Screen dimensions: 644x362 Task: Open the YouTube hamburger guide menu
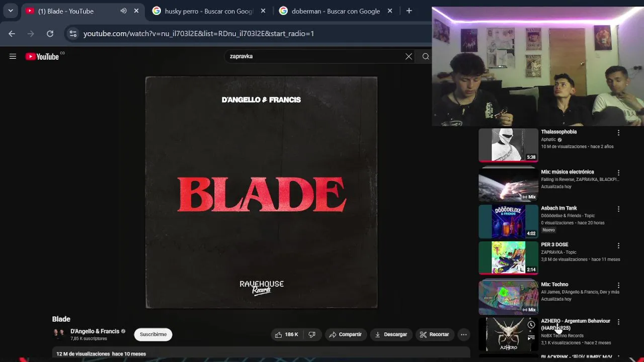tap(13, 56)
